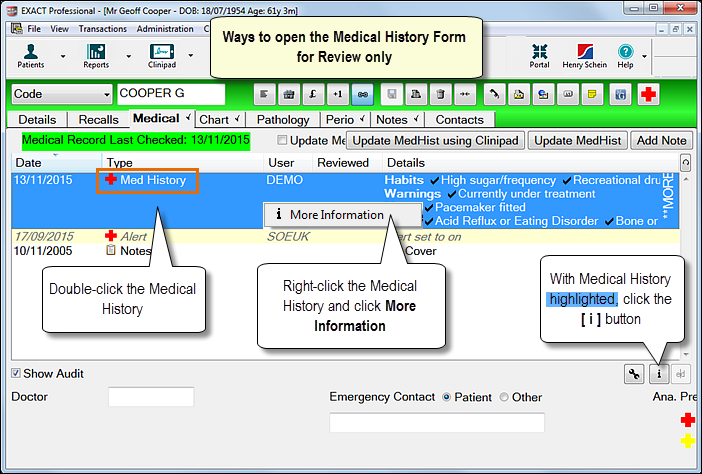This screenshot has width=702, height=474.
Task: Switch to the Recalls tab
Action: click(x=98, y=120)
